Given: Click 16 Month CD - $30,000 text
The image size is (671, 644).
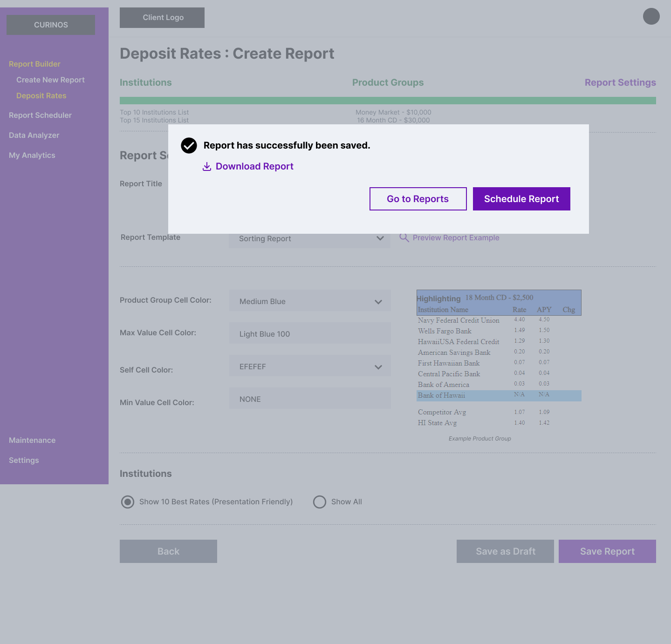Looking at the screenshot, I should coord(393,120).
